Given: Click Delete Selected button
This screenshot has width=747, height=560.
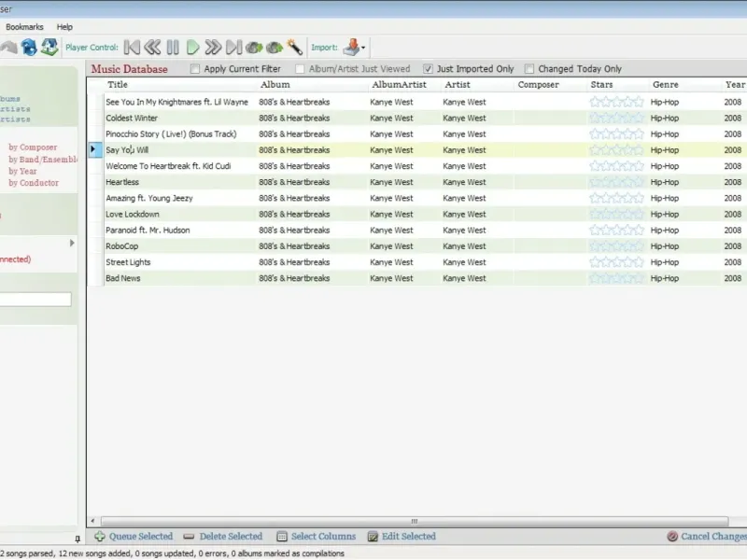Looking at the screenshot, I should 223,536.
